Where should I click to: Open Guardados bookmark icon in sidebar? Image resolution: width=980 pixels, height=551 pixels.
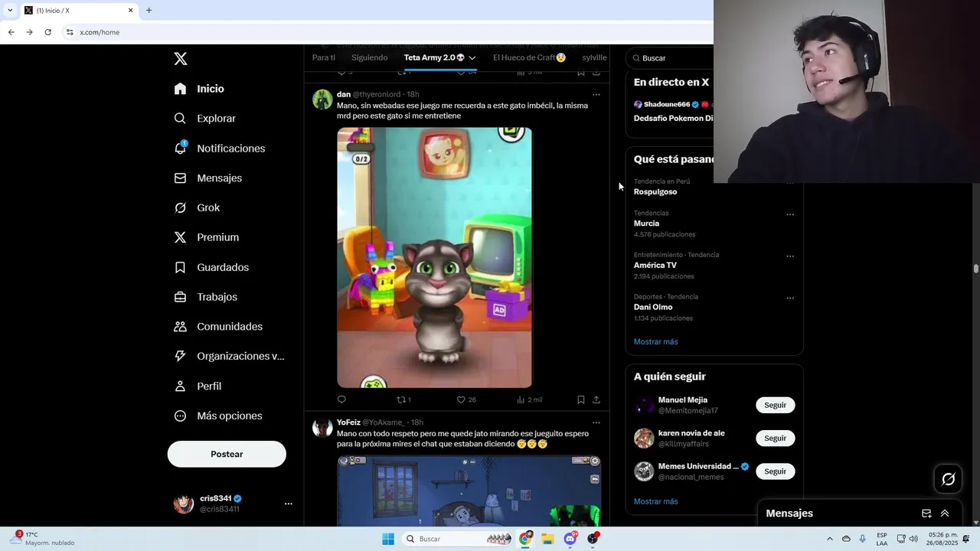coord(180,267)
